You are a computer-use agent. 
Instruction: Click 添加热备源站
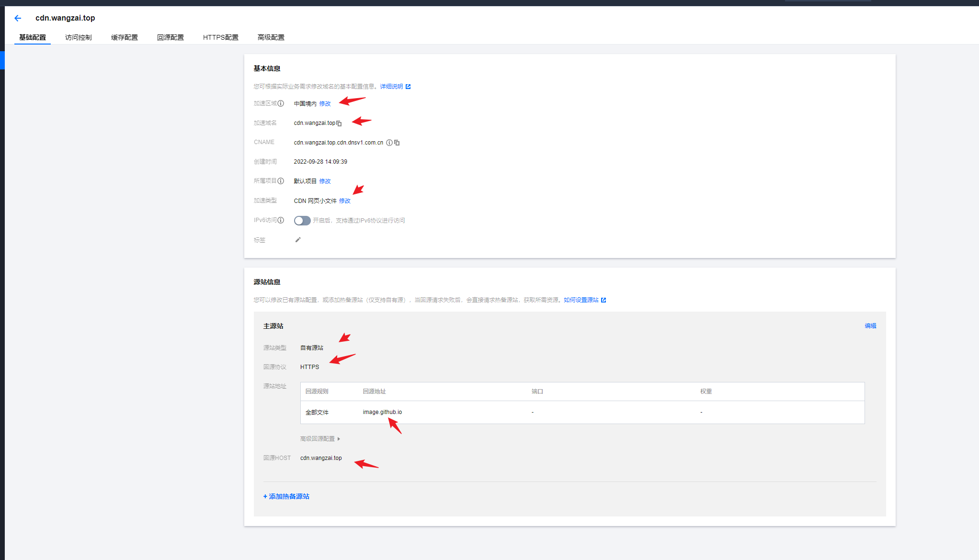point(286,496)
